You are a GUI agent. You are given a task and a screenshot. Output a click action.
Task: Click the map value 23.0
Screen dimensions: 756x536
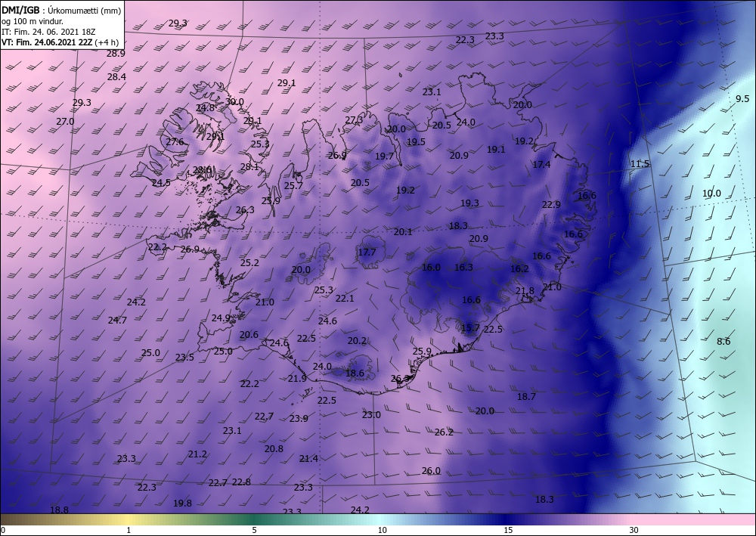tap(371, 415)
